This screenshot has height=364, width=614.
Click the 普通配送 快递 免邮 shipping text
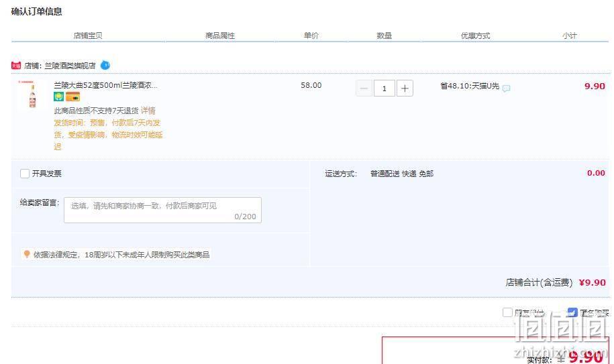pyautogui.click(x=402, y=174)
